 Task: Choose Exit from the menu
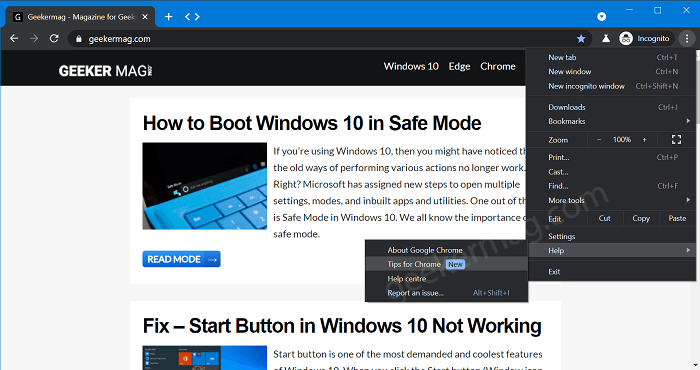click(612, 271)
